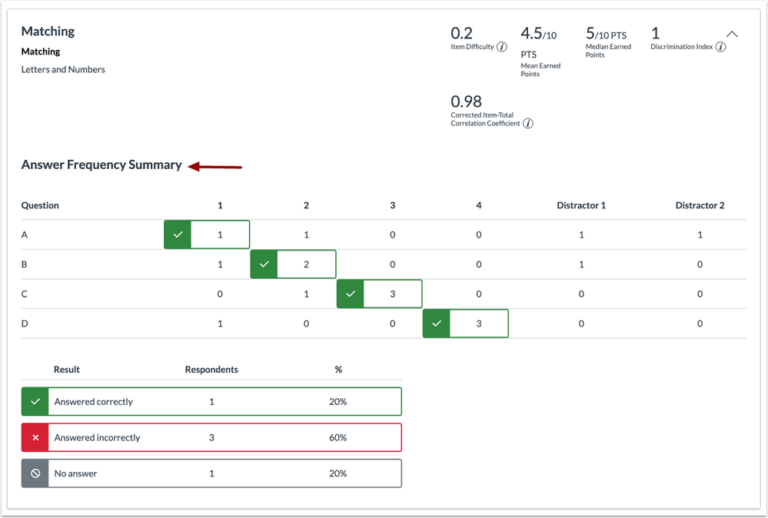Click the Correlation Coefficient info icon
Screen dimensions: 768x518
[528, 123]
